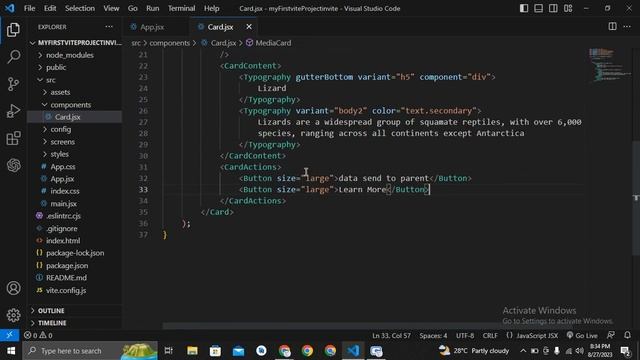Open the Run and Debug view

(x=13, y=111)
